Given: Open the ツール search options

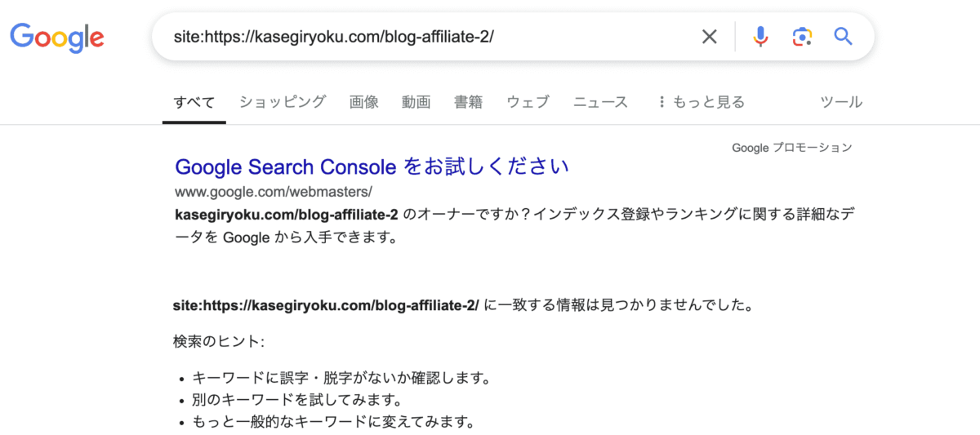Looking at the screenshot, I should pyautogui.click(x=841, y=102).
